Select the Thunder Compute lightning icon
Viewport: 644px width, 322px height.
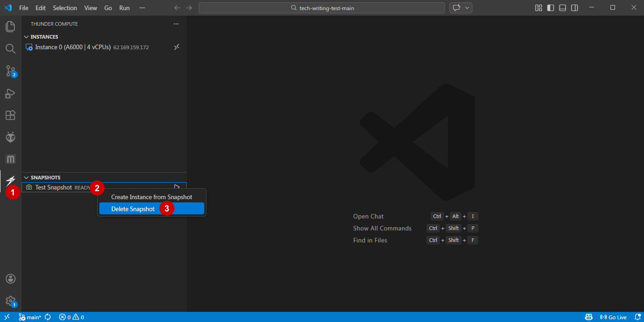tap(10, 181)
